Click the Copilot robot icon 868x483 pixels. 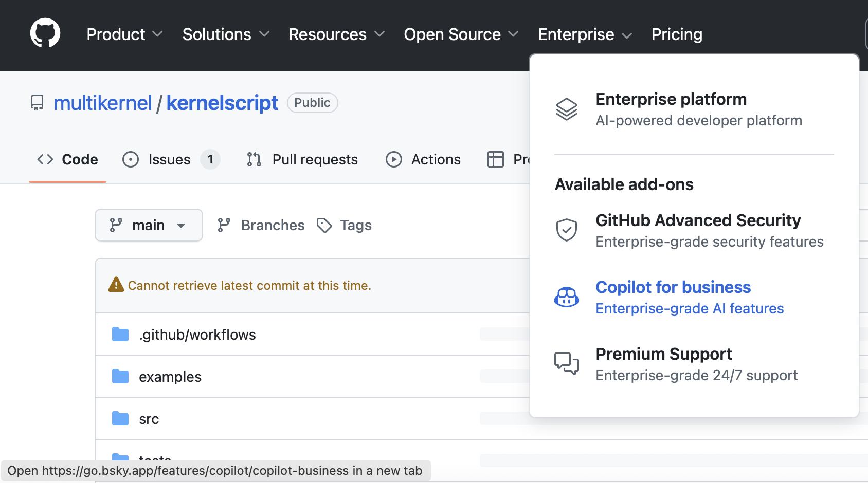click(566, 297)
